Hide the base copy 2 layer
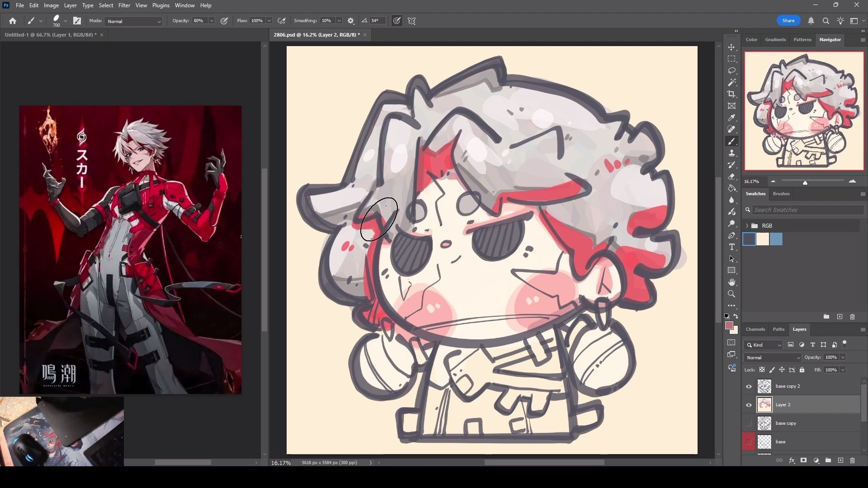The image size is (868, 488). tap(749, 386)
